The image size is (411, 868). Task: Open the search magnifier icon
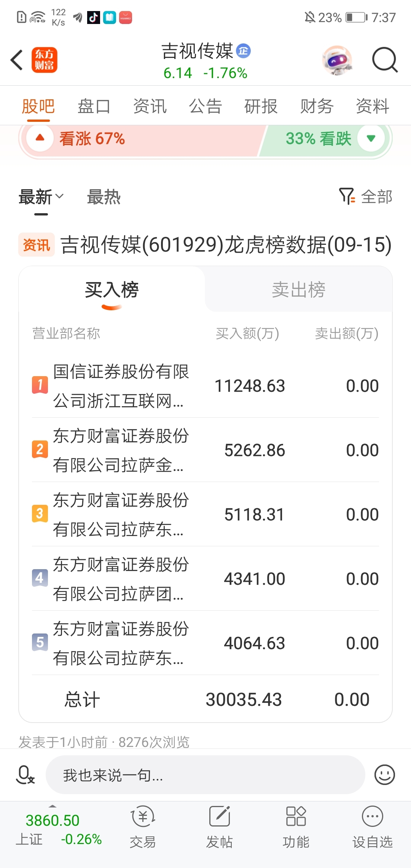[385, 60]
